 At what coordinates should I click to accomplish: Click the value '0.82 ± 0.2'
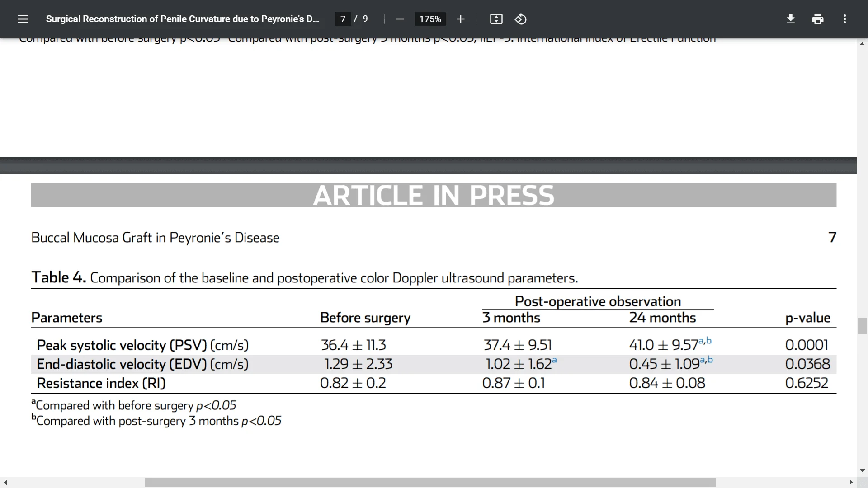[x=353, y=383]
